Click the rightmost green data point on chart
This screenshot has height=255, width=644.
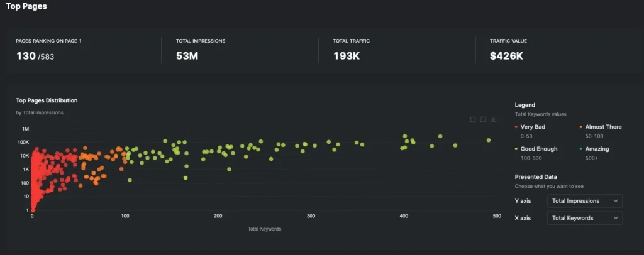pyautogui.click(x=489, y=140)
